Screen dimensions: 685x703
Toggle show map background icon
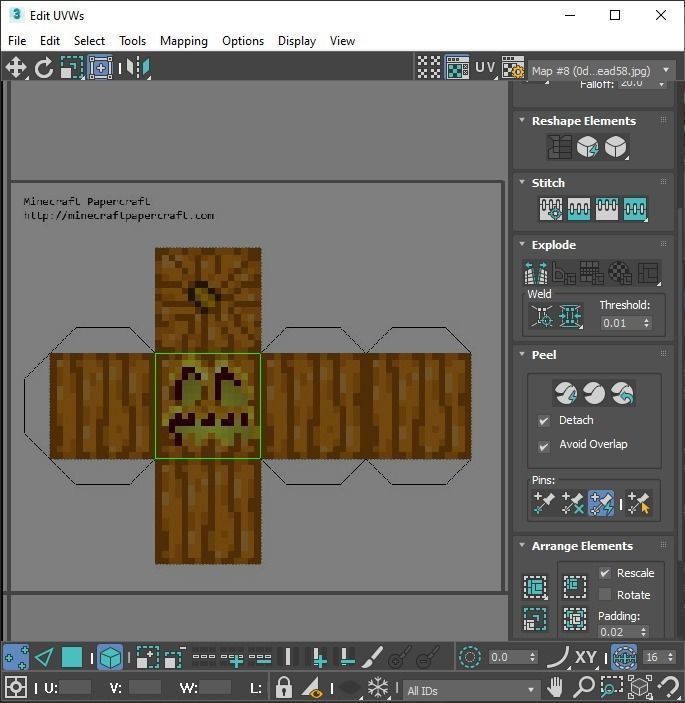[x=457, y=67]
